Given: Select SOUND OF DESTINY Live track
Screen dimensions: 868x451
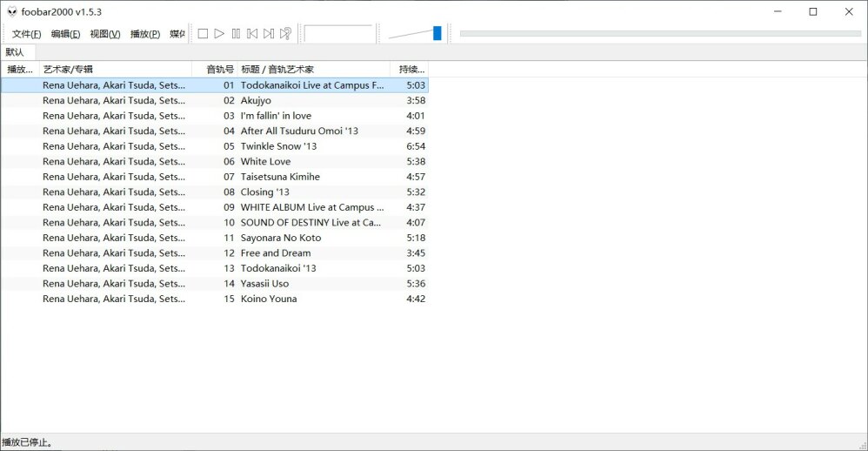Looking at the screenshot, I should [214, 222].
